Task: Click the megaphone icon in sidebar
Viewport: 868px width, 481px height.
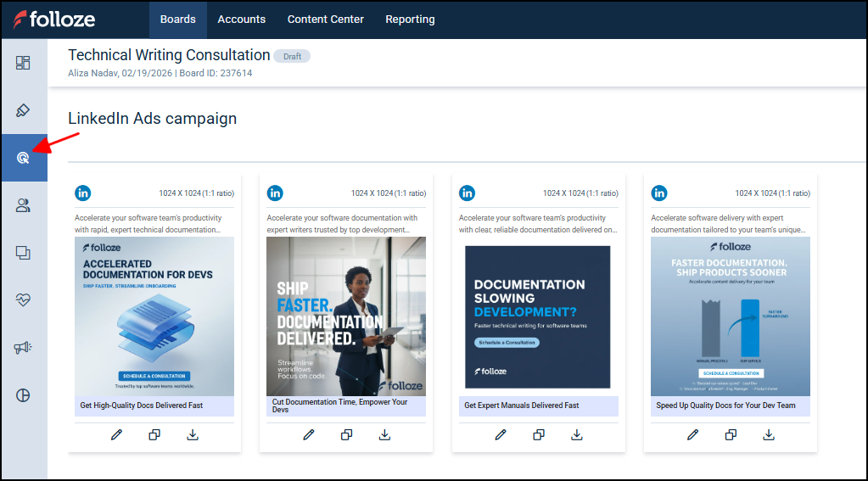Action: (23, 348)
